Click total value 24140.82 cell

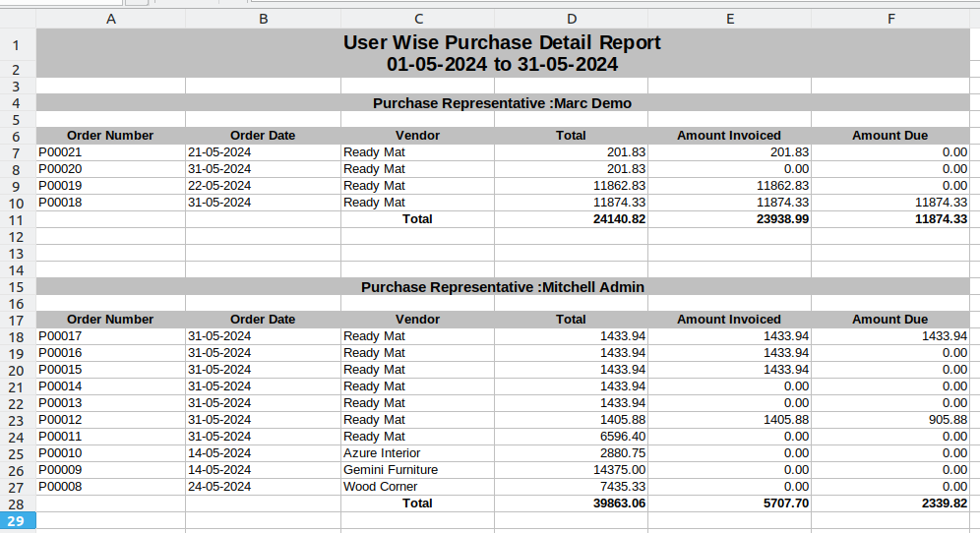pos(571,219)
